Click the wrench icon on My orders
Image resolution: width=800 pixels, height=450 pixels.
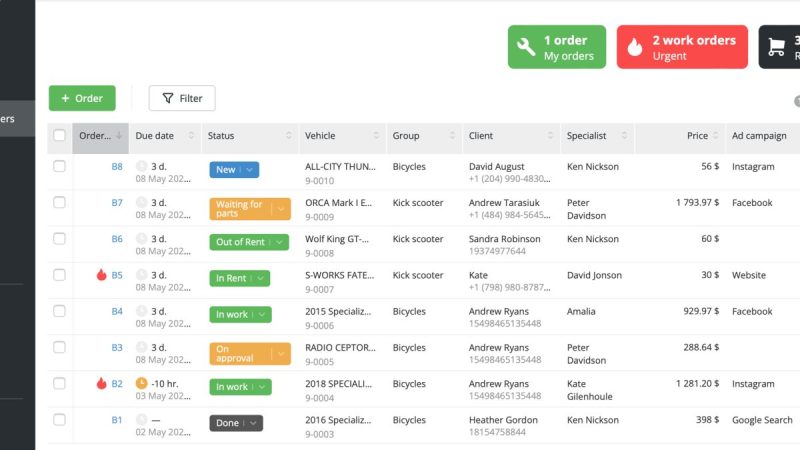(526, 47)
